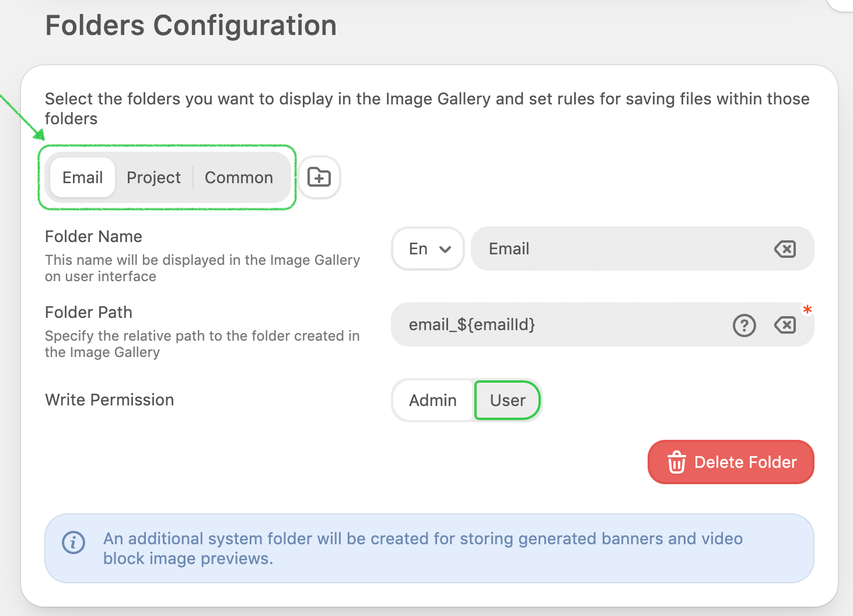
Task: Click the add new folder icon
Action: pyautogui.click(x=319, y=177)
